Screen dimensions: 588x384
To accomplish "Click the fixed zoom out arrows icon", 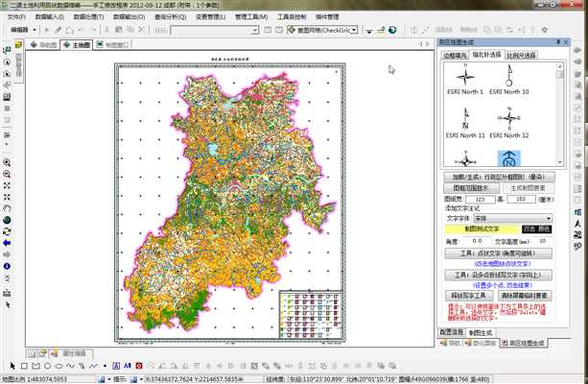I will point(7,198).
